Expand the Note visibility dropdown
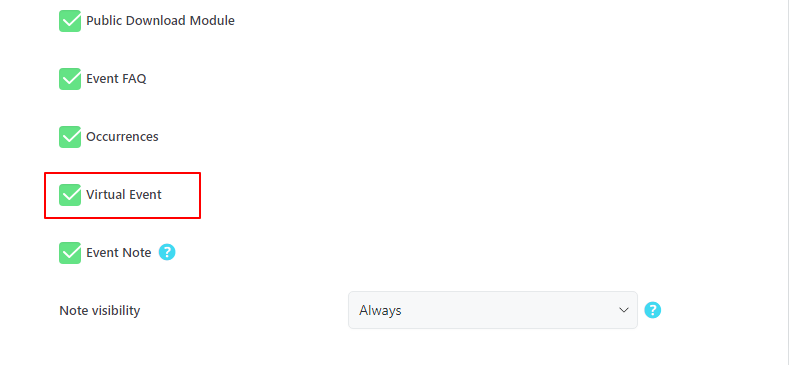 pos(493,310)
